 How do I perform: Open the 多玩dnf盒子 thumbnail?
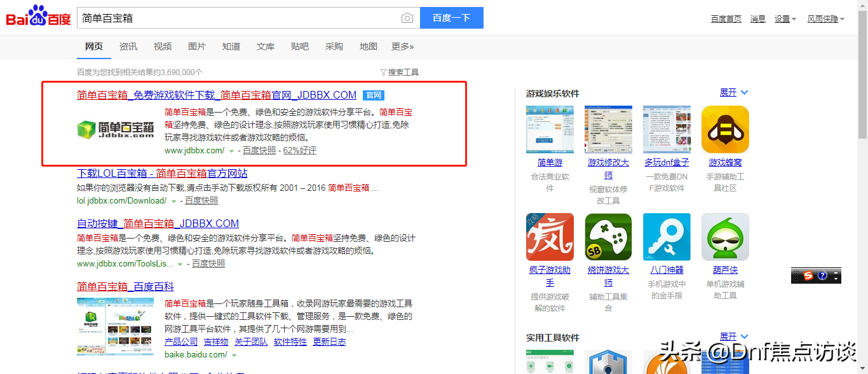coord(667,129)
